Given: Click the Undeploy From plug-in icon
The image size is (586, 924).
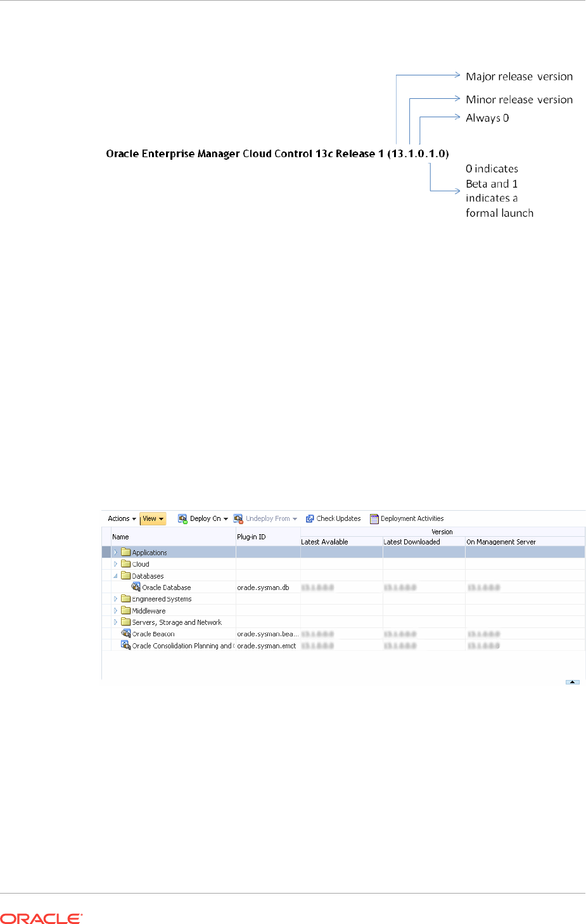Looking at the screenshot, I should pyautogui.click(x=238, y=518).
